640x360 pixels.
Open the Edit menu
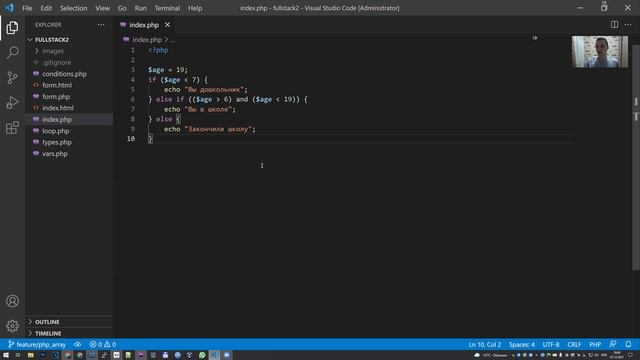click(x=46, y=8)
